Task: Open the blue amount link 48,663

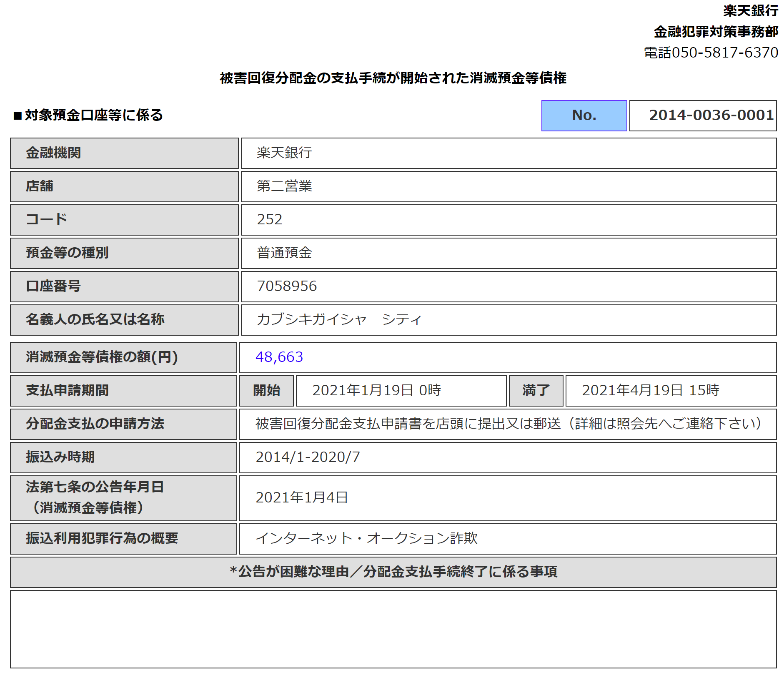Action: [x=279, y=357]
